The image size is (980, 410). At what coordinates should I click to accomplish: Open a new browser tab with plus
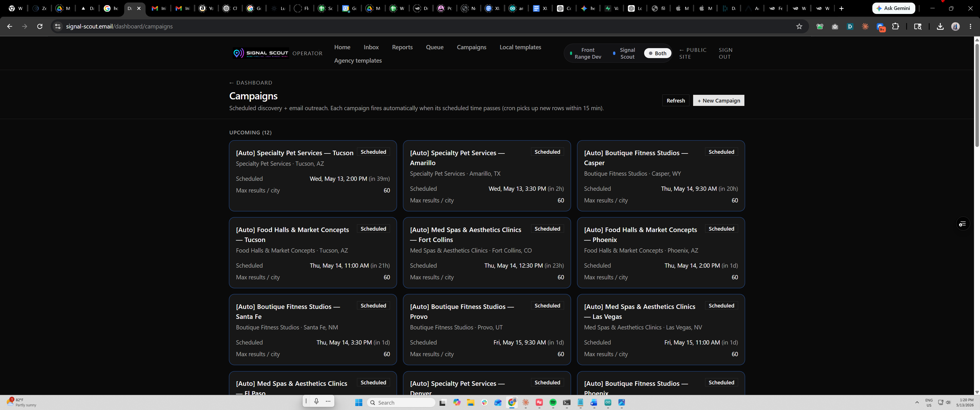[841, 8]
